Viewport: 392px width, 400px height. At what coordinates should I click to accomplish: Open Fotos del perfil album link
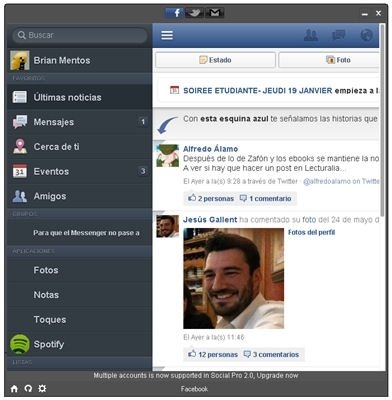tap(311, 232)
